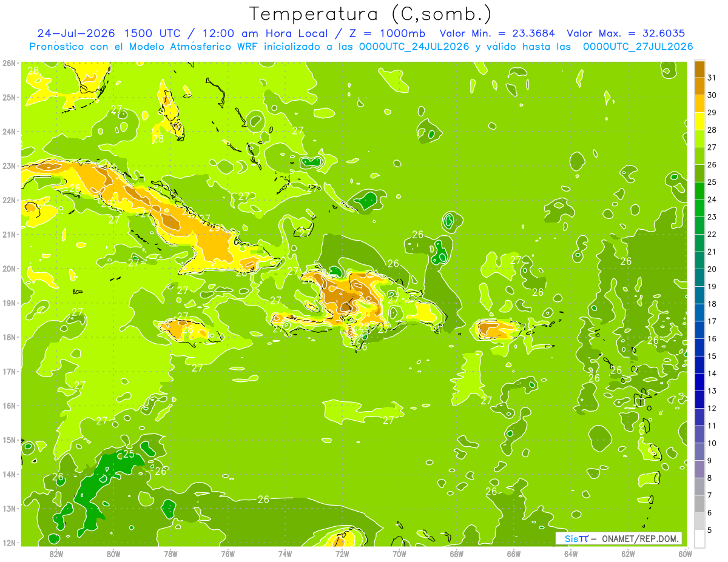Click the "Sisπ – ONAMET/REP.DOM." logo box

point(619,538)
